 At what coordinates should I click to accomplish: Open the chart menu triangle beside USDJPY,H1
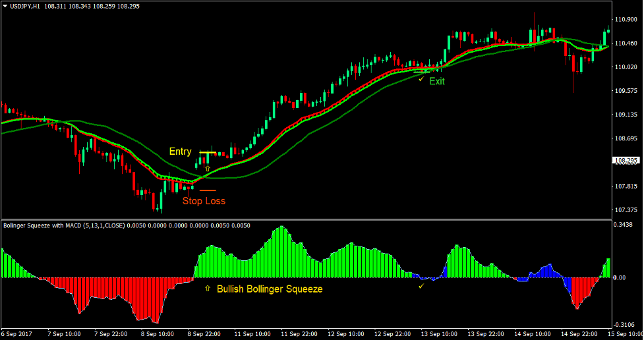click(5, 5)
